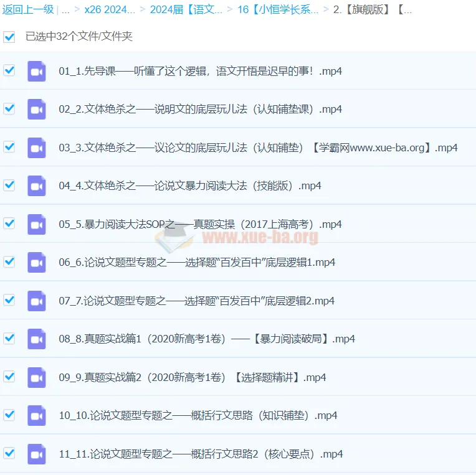The image size is (476, 475).
Task: Click video icon next to 10_10 概括行文思路
Action: point(37,416)
